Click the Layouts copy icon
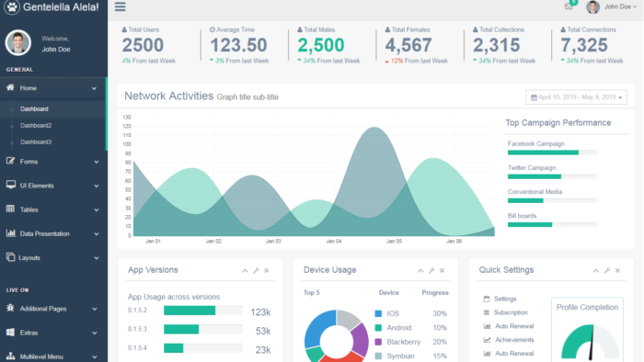 [10, 257]
